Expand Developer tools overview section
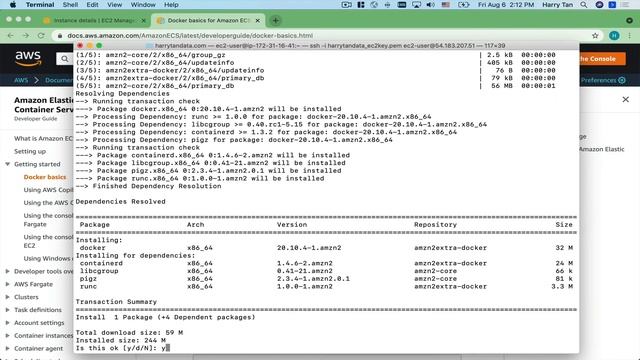This screenshot has width=640, height=360. pyautogui.click(x=7, y=271)
